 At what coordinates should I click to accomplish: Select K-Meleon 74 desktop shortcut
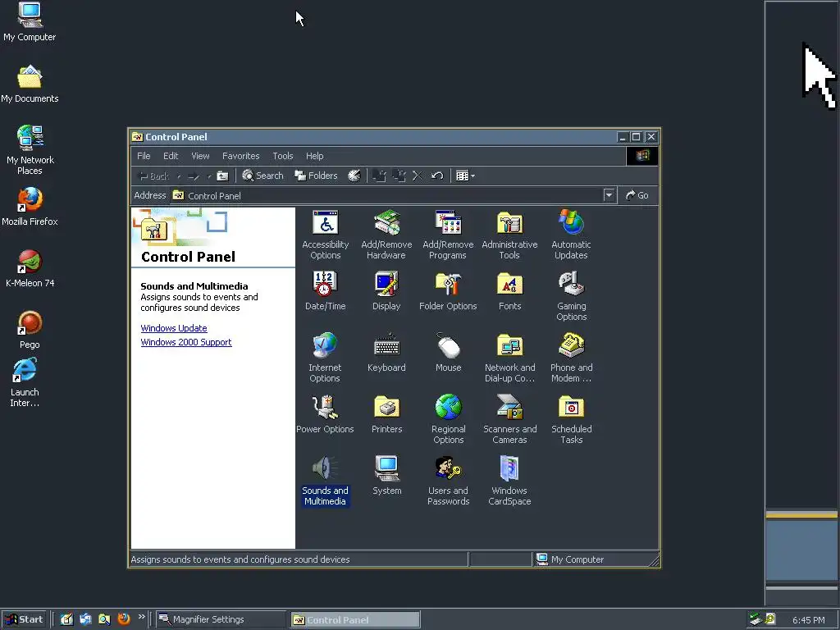30,269
